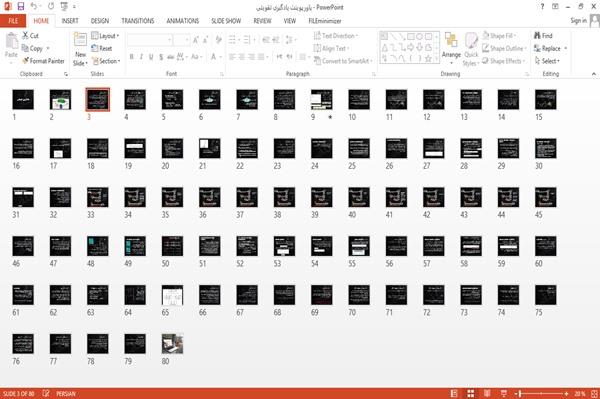Viewport: 600px width, 399px height.
Task: Open the FILE tab
Action: coord(13,21)
